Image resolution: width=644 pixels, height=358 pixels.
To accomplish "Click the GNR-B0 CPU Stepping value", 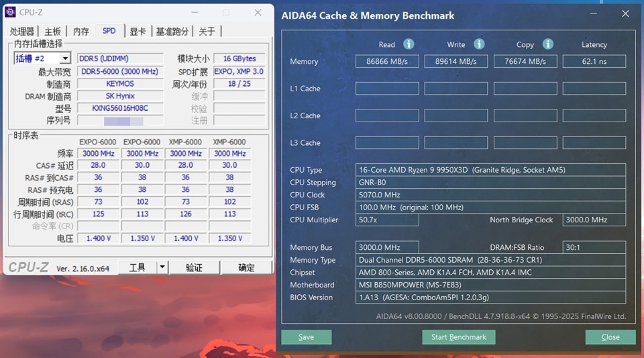I will (491, 182).
